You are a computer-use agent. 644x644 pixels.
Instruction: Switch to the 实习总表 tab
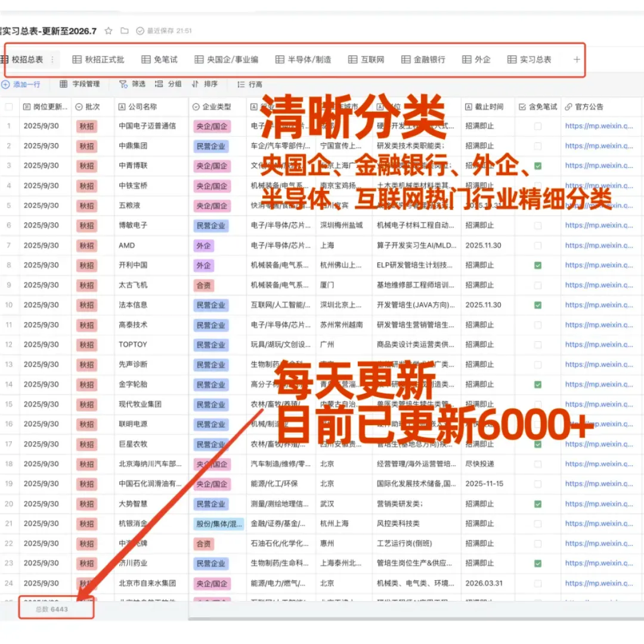[529, 60]
